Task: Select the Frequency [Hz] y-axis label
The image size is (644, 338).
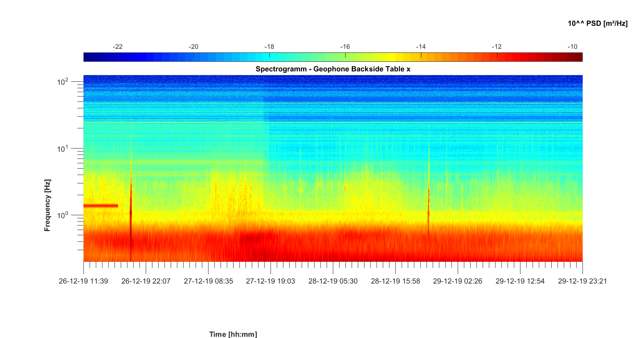Action: point(48,205)
